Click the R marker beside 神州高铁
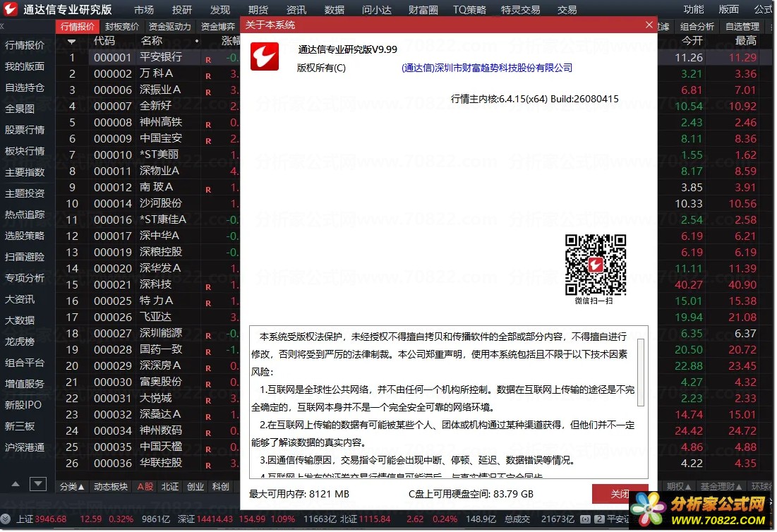The height and width of the screenshot is (532, 777). 208,125
